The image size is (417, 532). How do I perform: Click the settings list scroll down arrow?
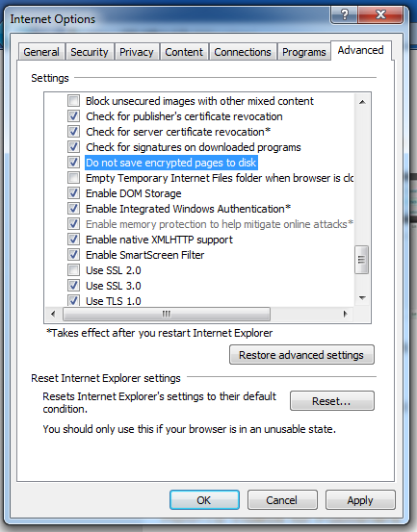tap(362, 298)
